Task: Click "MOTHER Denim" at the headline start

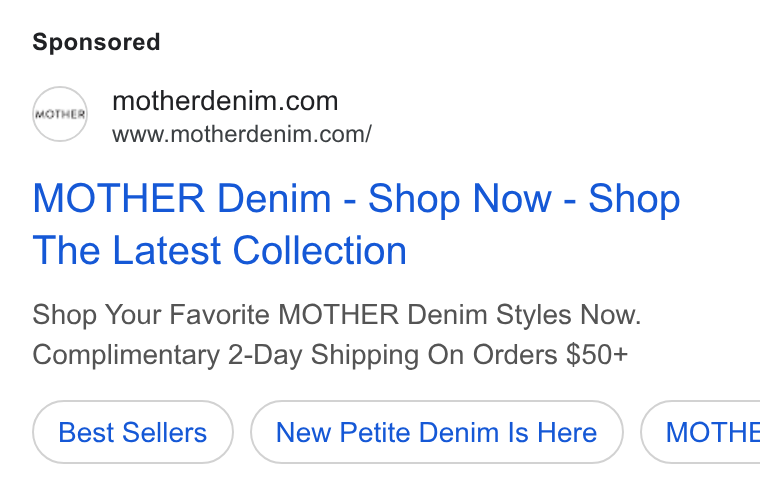Action: click(182, 199)
